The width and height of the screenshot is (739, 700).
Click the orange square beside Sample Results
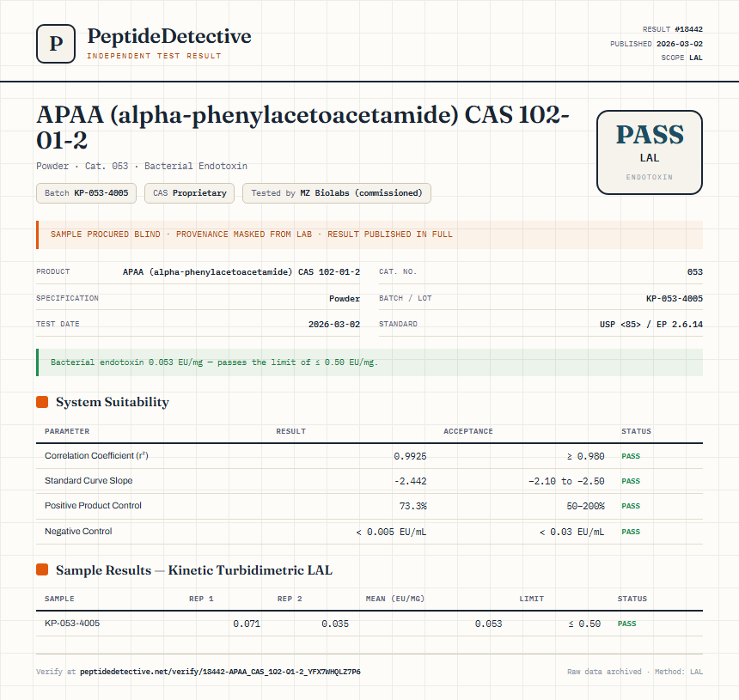click(x=42, y=569)
